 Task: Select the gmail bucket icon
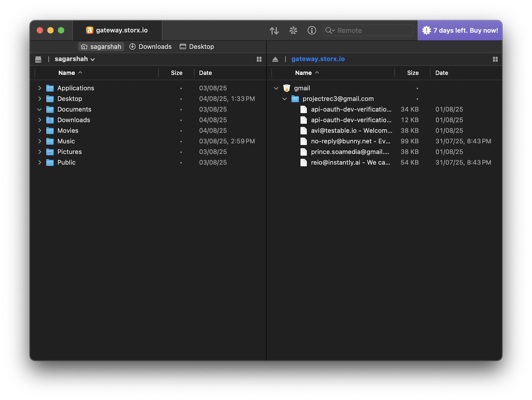pyautogui.click(x=287, y=88)
